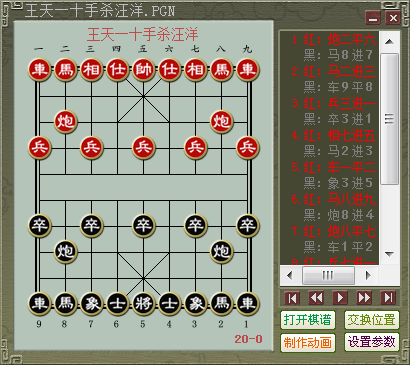Click the red elephant 相 on file 三

(x=91, y=70)
